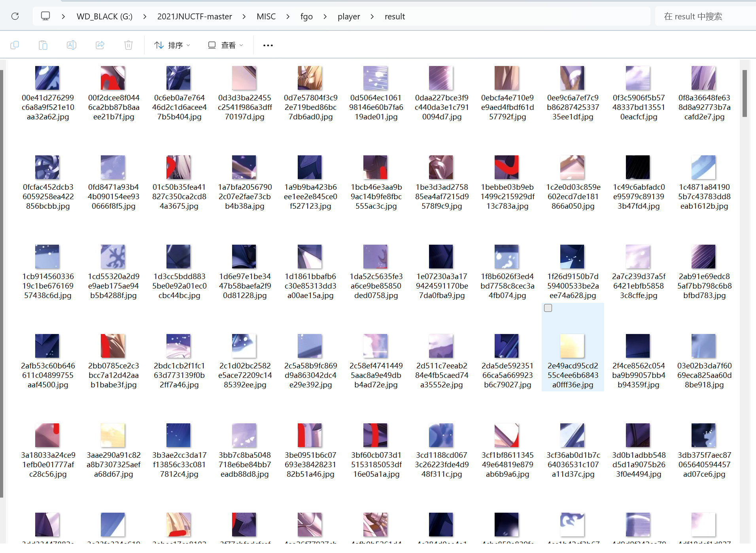Viewport: 756px width, 553px height.
Task: Open the 排序 sort dropdown
Action: (172, 45)
